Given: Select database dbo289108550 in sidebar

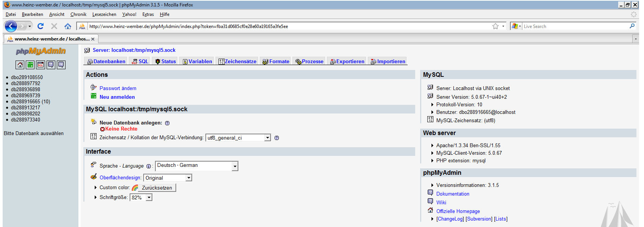Looking at the screenshot, I should [27, 77].
